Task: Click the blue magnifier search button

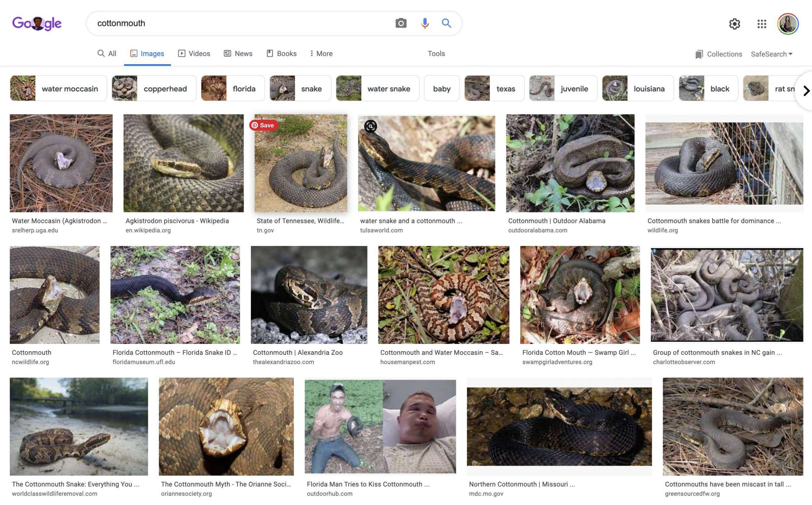Action: (446, 23)
